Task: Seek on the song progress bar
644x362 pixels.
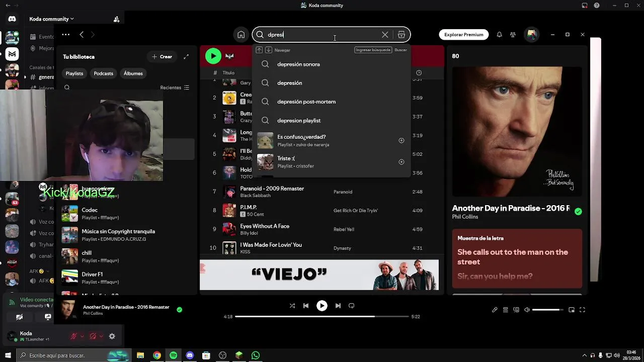Action: point(322,317)
